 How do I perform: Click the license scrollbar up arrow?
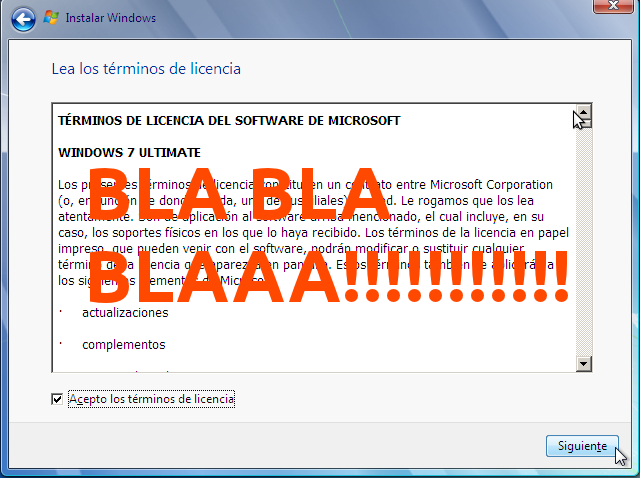click(x=584, y=112)
